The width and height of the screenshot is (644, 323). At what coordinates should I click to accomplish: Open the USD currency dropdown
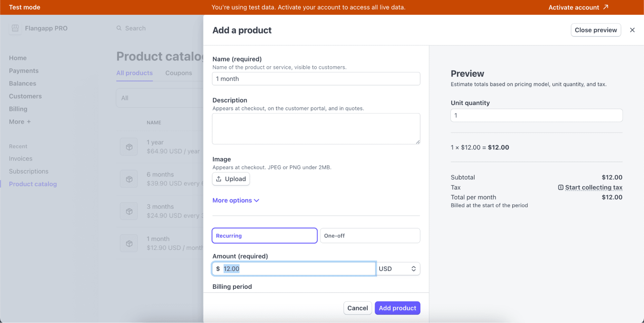(x=398, y=269)
